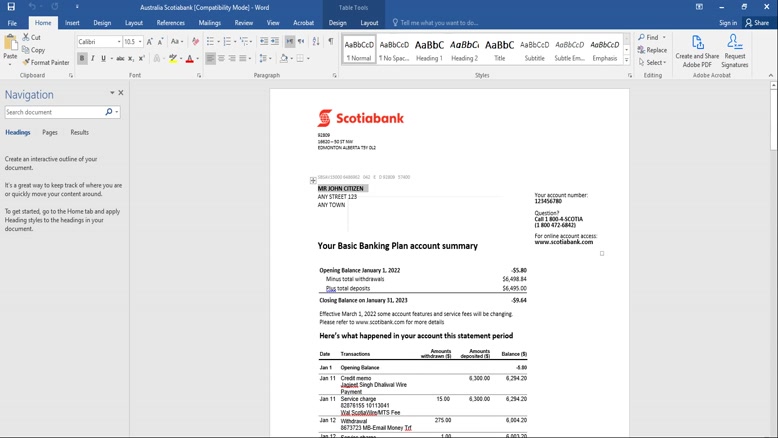Click the Clear All Formatting icon
Image resolution: width=778 pixels, height=438 pixels.
(195, 42)
